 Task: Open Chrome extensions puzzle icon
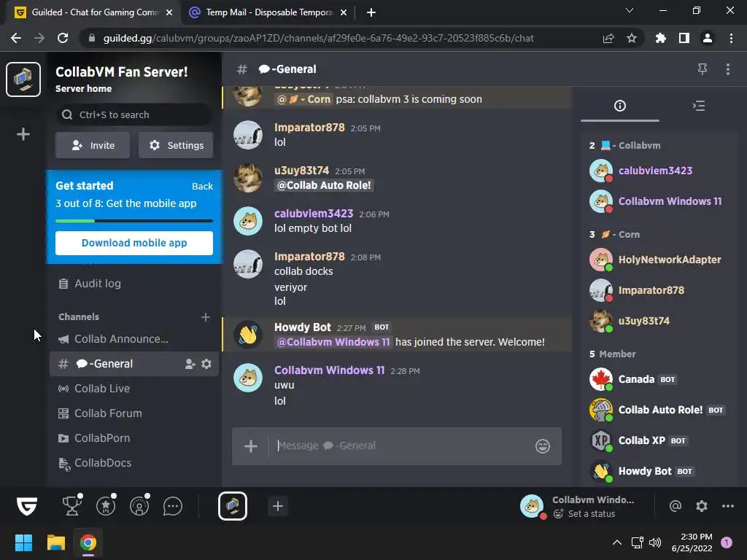660,38
